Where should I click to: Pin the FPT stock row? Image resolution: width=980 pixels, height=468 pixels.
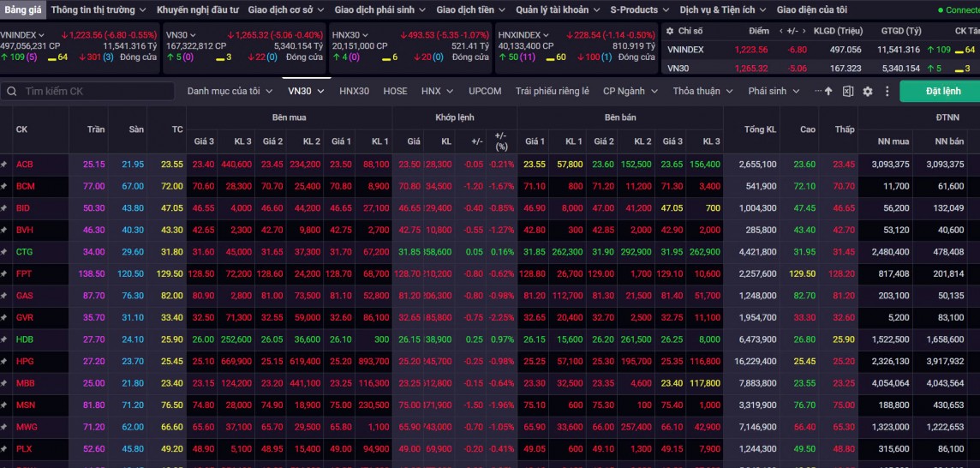point(4,274)
